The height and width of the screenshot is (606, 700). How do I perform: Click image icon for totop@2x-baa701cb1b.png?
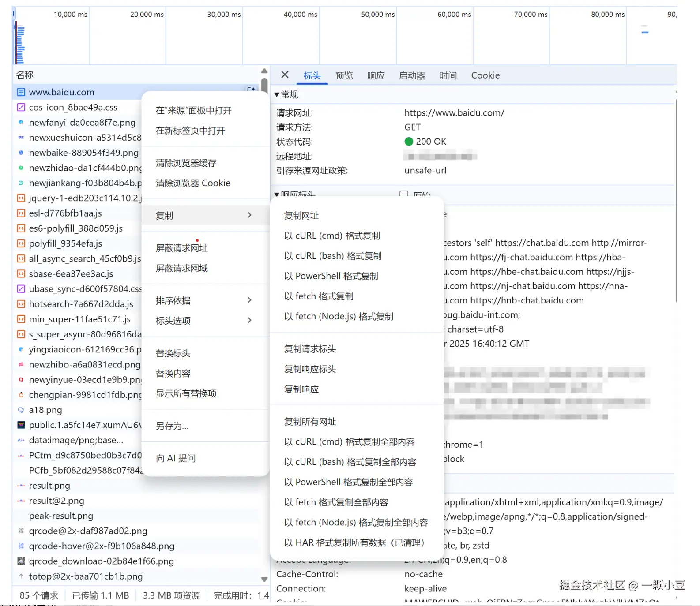(x=21, y=576)
